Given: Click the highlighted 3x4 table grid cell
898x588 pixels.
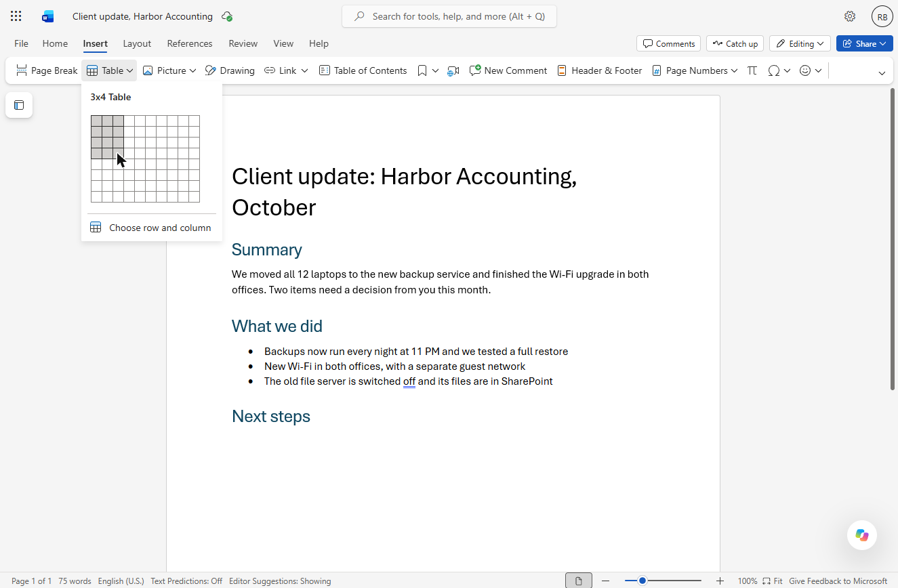Looking at the screenshot, I should 118,153.
